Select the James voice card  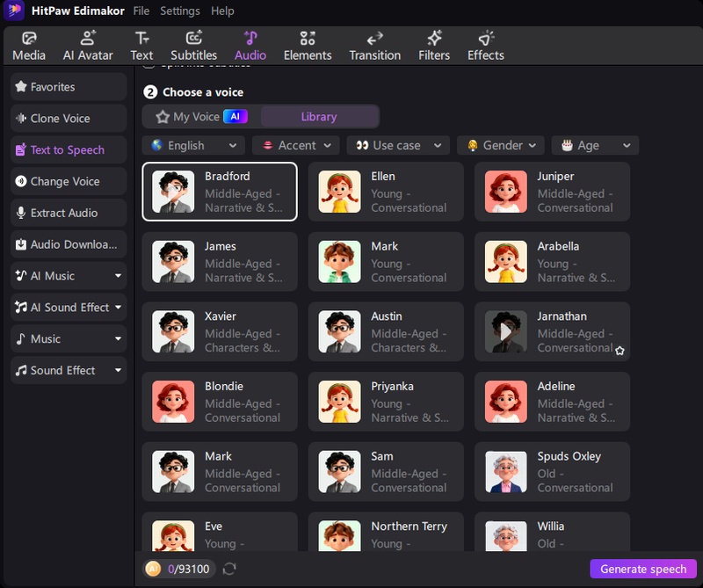click(x=220, y=262)
